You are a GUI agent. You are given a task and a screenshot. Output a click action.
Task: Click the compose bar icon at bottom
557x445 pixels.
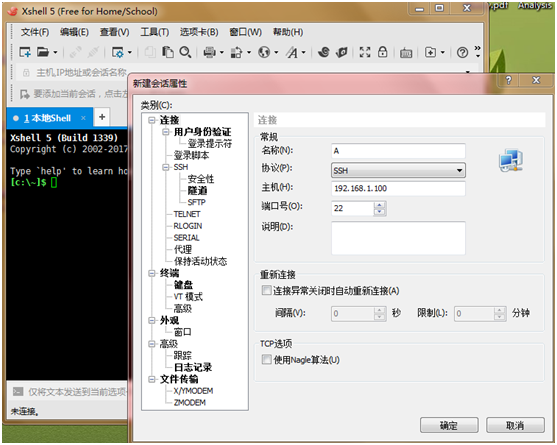pos(18,391)
